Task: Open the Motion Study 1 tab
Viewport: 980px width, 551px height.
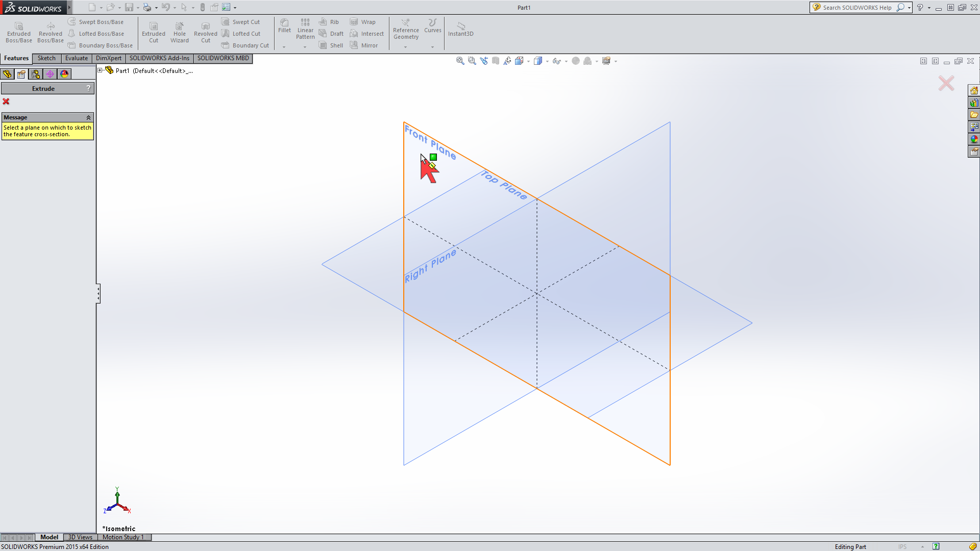Action: coord(124,537)
